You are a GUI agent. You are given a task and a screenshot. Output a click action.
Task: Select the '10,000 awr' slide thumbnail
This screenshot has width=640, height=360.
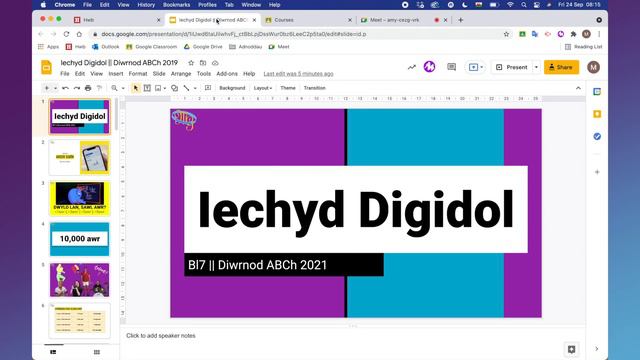[80, 239]
